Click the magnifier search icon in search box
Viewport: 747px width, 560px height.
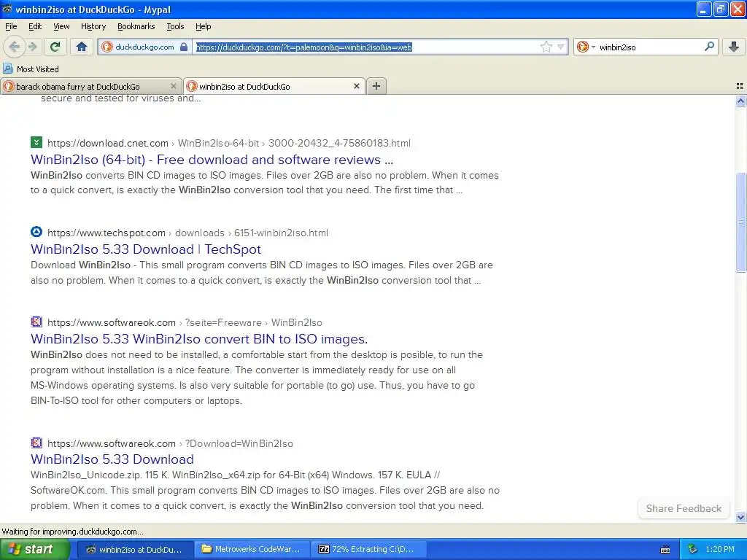click(709, 47)
